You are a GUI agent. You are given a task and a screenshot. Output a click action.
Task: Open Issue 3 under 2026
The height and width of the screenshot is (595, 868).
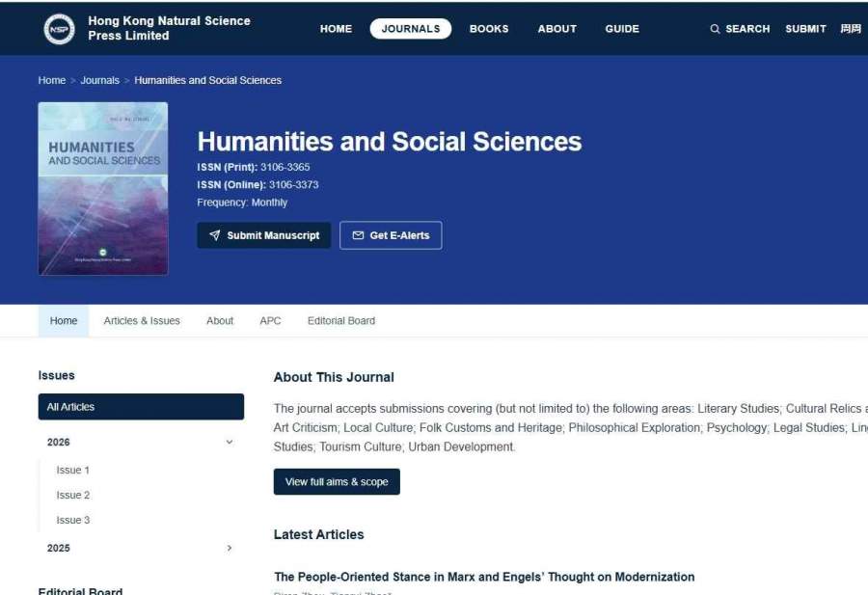73,520
